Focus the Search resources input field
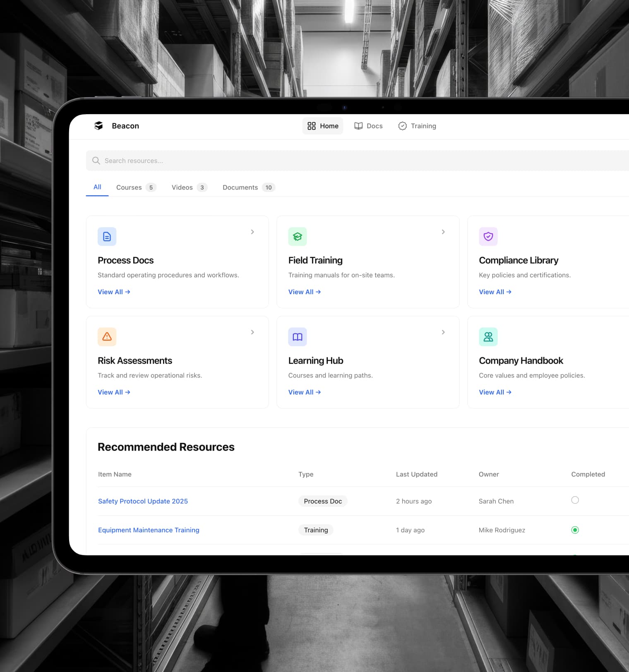This screenshot has height=672, width=629. coord(331,161)
